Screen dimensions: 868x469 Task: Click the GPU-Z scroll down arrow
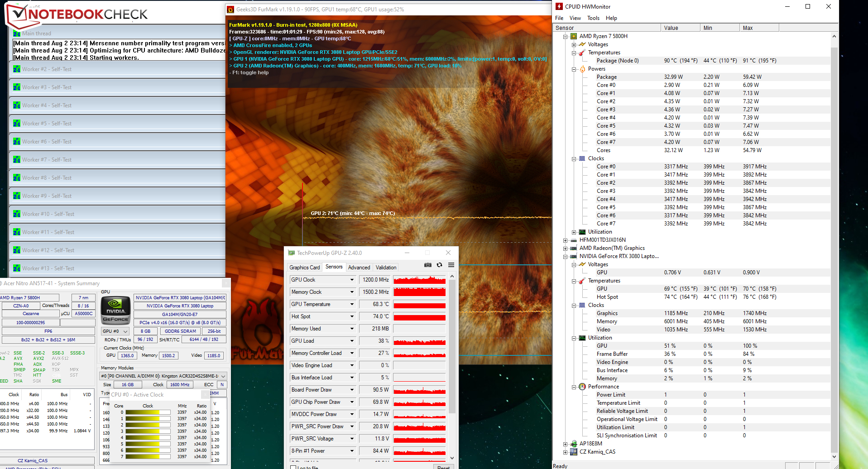452,458
